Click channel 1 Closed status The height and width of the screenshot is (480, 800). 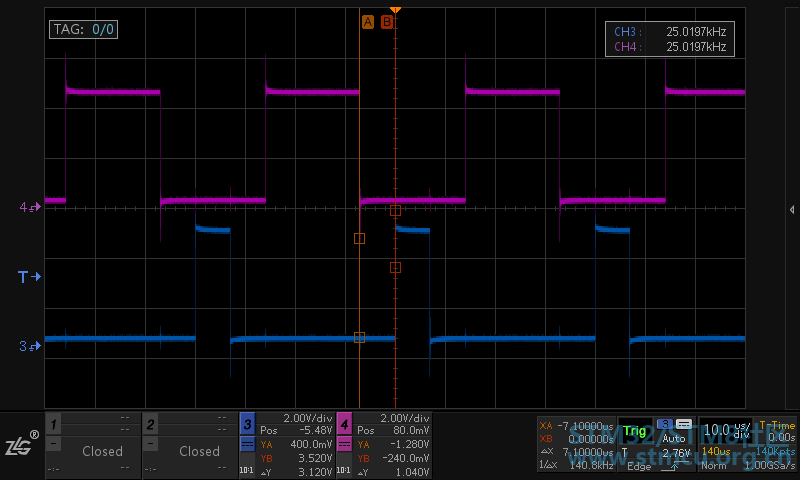coord(102,451)
